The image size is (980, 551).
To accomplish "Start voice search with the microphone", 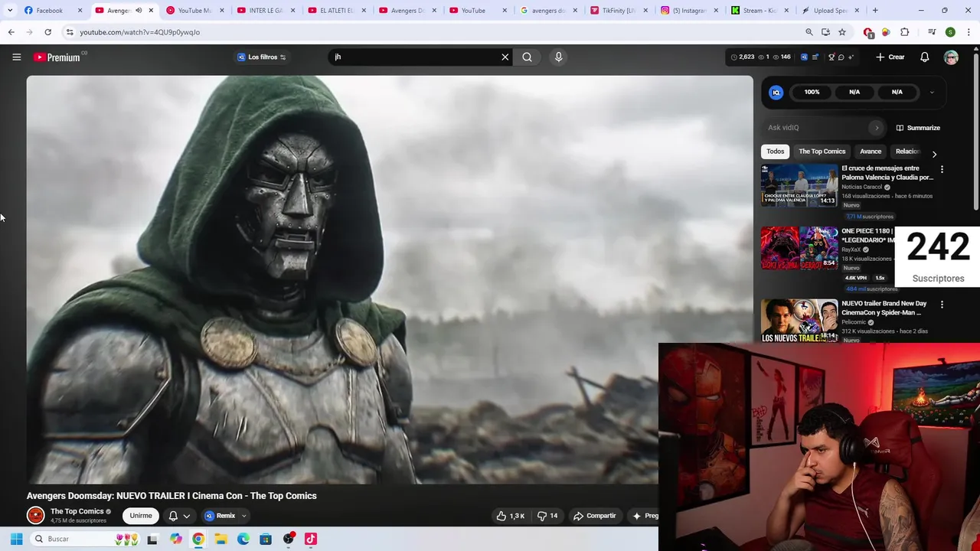I will [x=558, y=57].
